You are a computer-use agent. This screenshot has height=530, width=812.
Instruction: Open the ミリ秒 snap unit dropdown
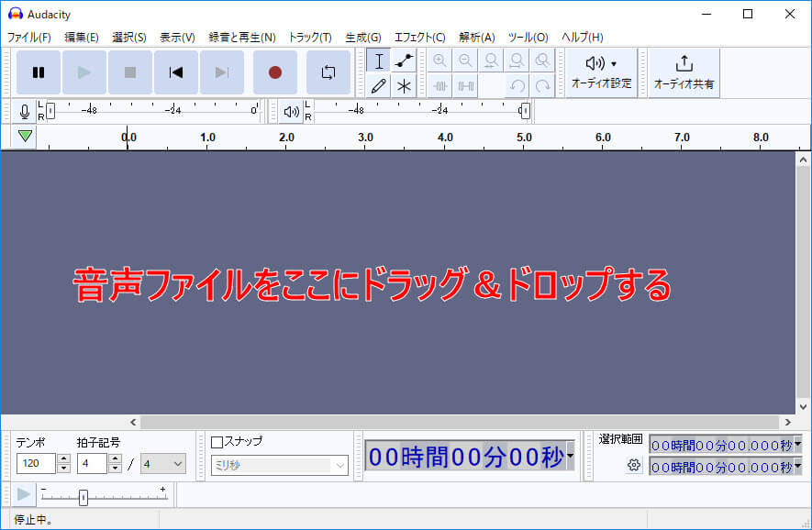tap(278, 465)
